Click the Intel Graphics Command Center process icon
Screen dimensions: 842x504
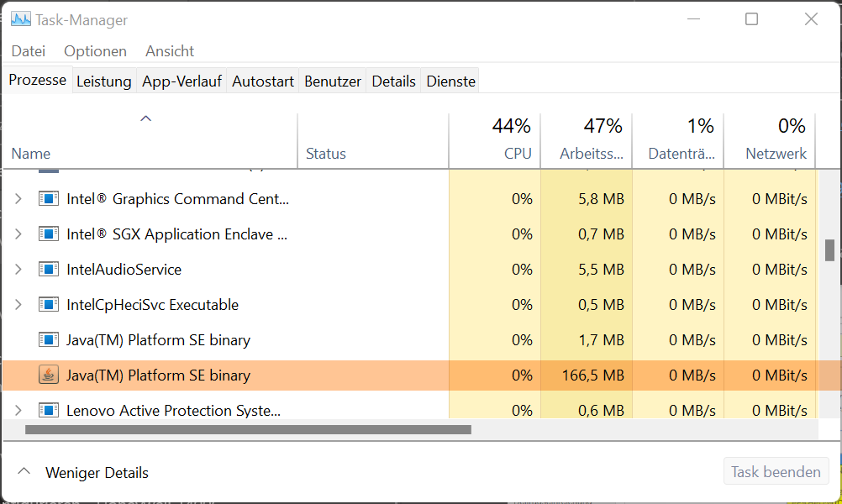[49, 199]
